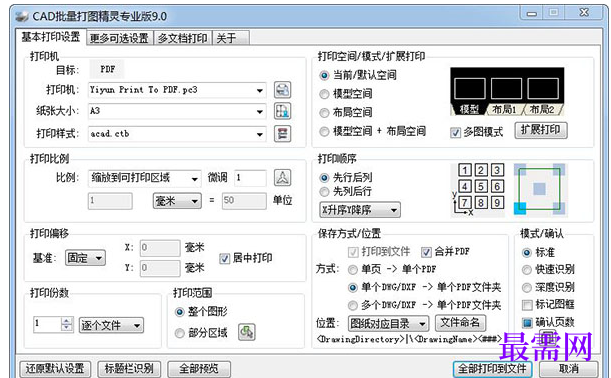Select 单个DWG/DXF -> 单个PDF文件夹 option
The width and height of the screenshot is (611, 378).
[353, 288]
